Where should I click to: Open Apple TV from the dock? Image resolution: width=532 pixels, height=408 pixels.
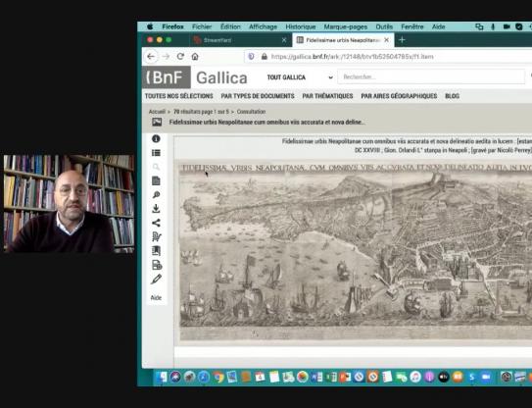point(444,377)
